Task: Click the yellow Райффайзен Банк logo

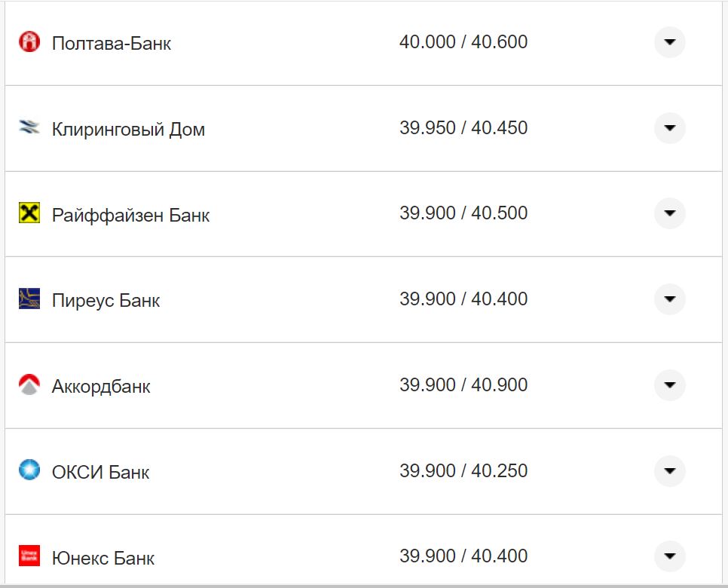Action: coord(29,213)
